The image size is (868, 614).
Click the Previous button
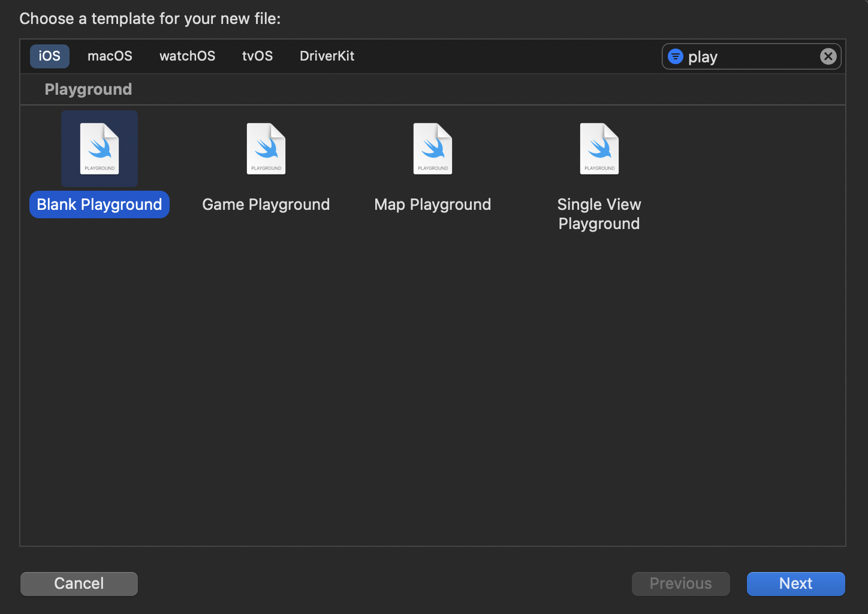[x=681, y=583]
